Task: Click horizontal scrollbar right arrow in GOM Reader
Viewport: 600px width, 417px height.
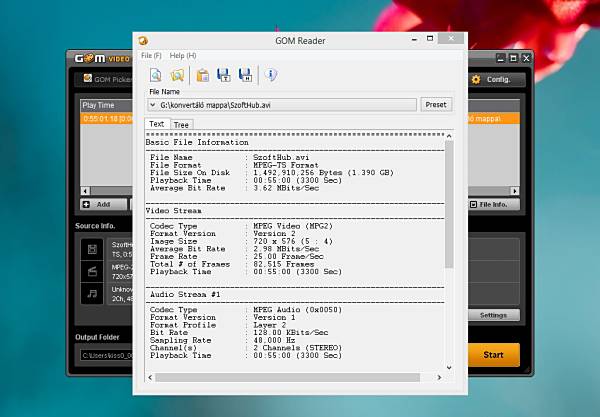Action: 439,378
